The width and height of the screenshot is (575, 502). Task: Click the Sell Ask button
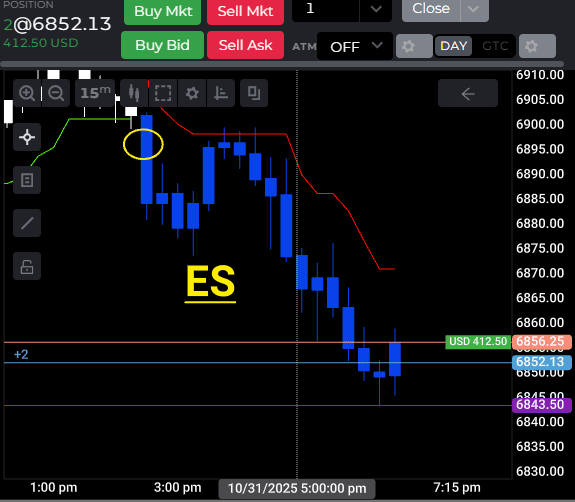[245, 45]
